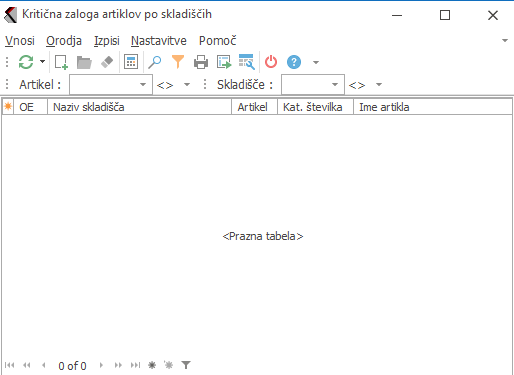Viewport: 514px width, 375px height.
Task: Open toolbar options arrow after Help
Action: [x=316, y=62]
